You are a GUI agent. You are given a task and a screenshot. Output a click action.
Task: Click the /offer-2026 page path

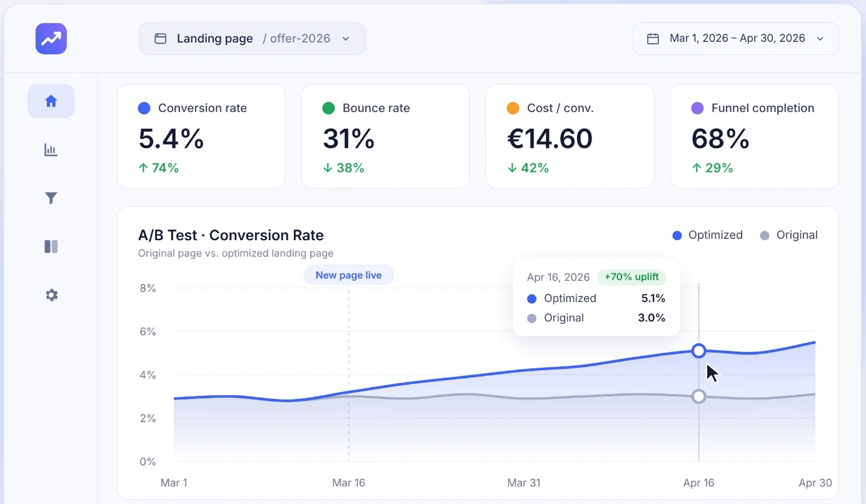296,39
